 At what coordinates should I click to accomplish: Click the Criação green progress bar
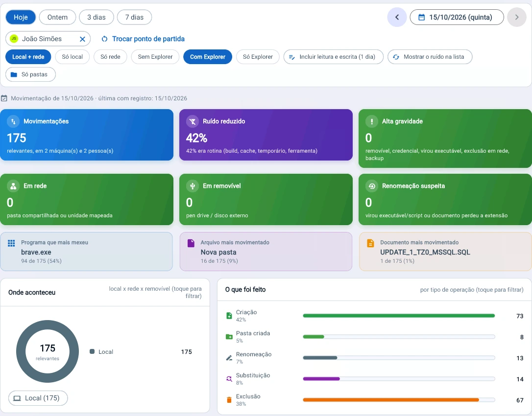(x=399, y=316)
